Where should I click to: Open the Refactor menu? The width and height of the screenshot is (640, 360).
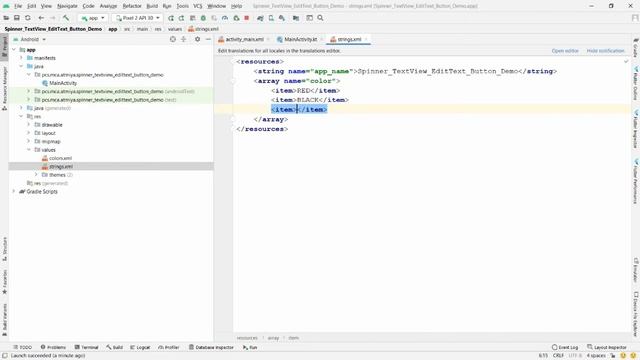(x=132, y=6)
